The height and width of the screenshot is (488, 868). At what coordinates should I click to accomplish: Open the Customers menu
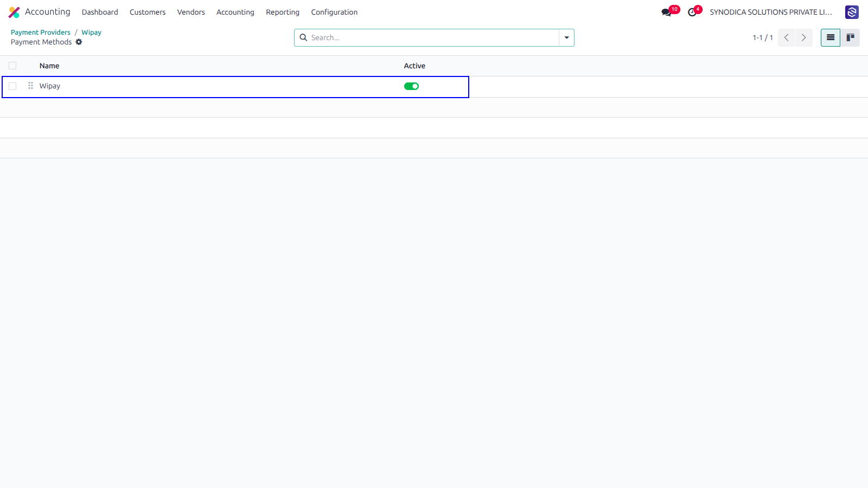pos(148,12)
